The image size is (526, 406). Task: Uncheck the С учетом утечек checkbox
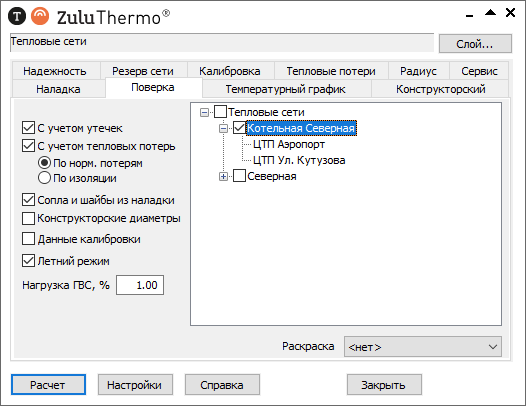pos(29,128)
